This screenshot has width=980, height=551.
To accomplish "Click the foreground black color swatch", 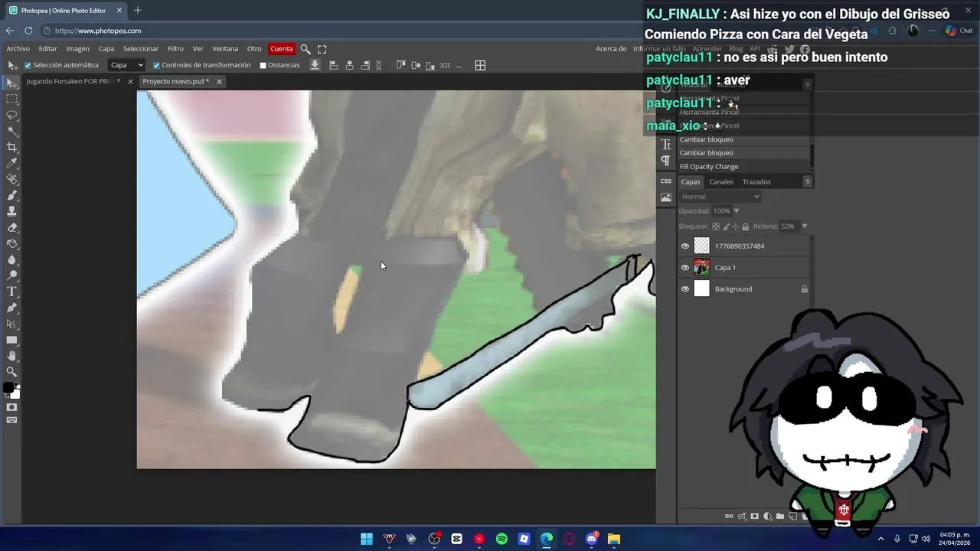I will tap(8, 388).
